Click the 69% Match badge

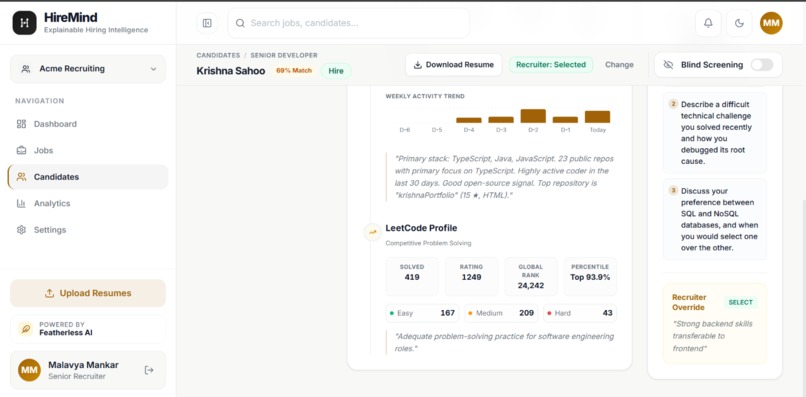tap(294, 71)
